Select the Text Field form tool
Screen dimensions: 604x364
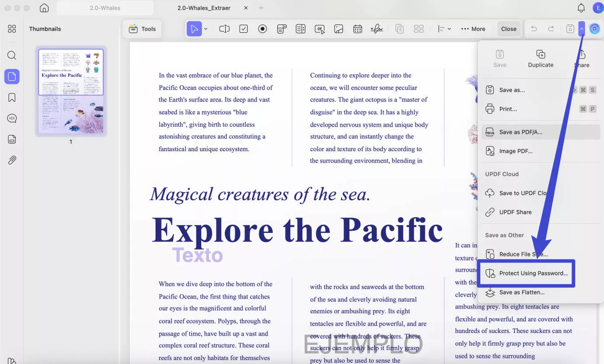click(224, 29)
